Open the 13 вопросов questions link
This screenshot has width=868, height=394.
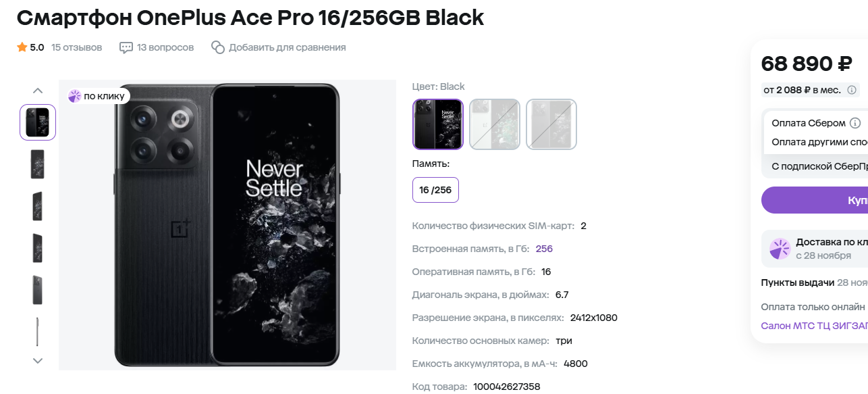[165, 47]
